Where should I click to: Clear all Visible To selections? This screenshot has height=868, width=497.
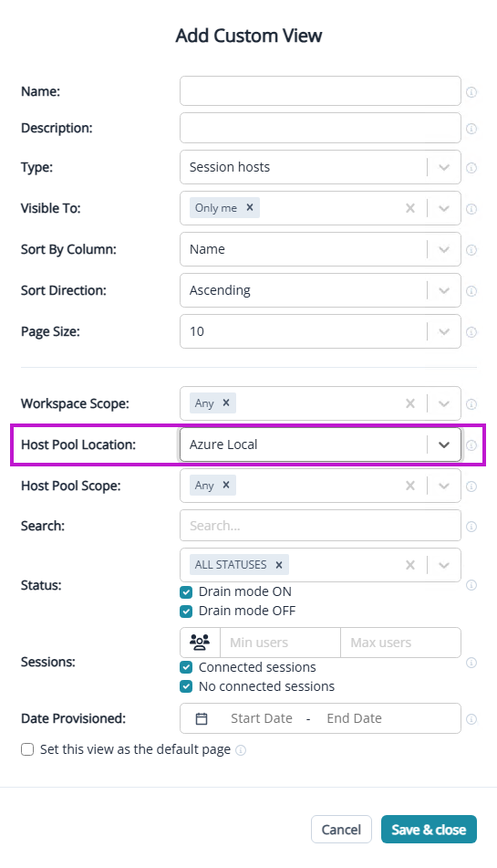(x=410, y=208)
